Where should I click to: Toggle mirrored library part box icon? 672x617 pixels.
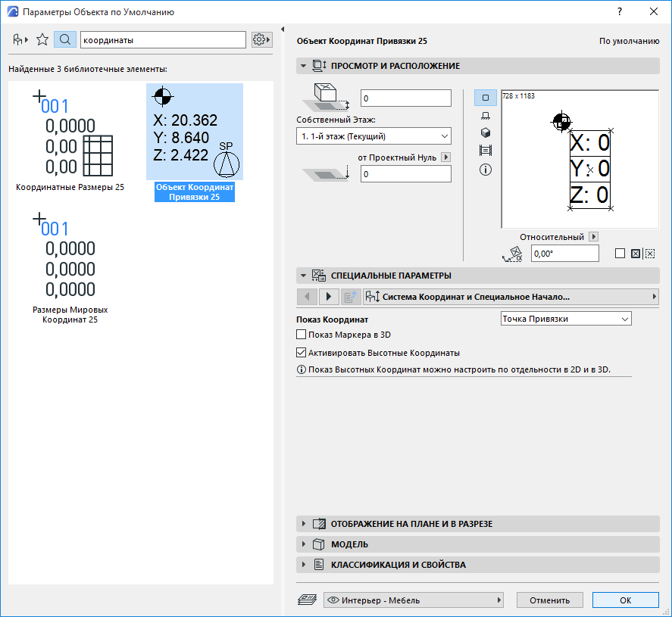636,254
